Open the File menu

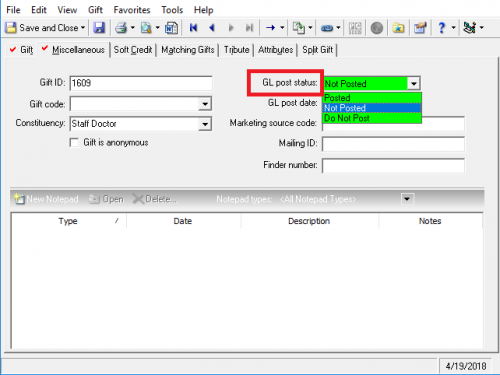(x=13, y=10)
